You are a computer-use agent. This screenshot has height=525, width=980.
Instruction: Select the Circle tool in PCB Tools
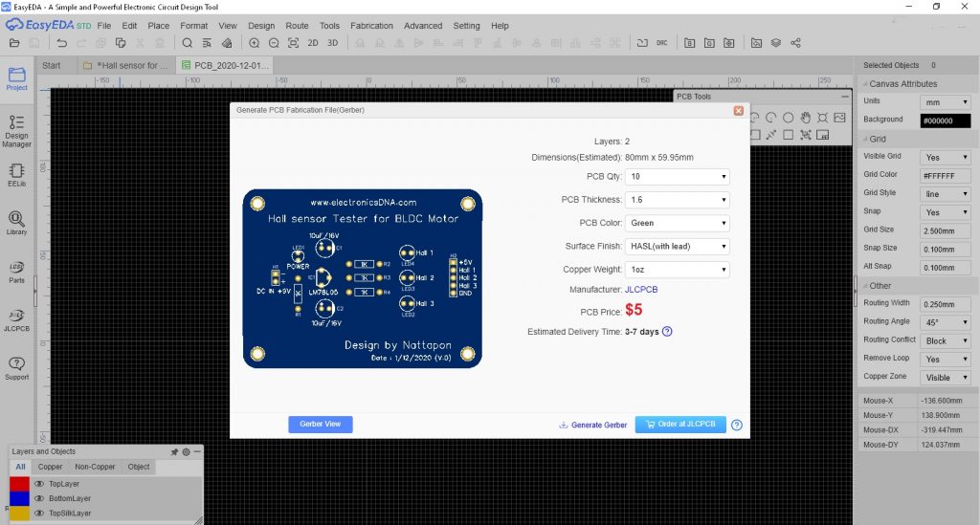(x=789, y=118)
